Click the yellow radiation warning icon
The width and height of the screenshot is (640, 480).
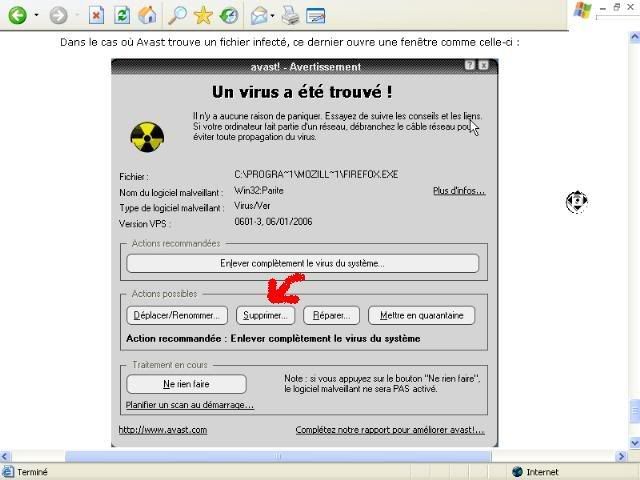tap(147, 137)
